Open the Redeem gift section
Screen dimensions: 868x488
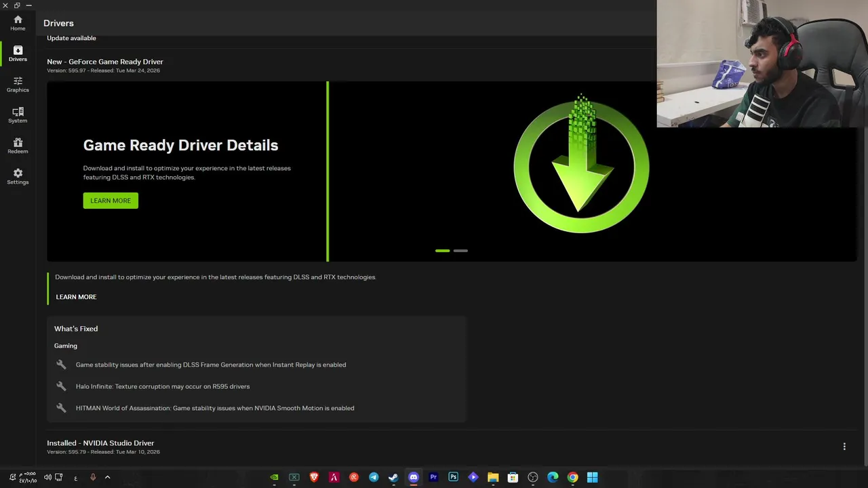[x=18, y=146]
